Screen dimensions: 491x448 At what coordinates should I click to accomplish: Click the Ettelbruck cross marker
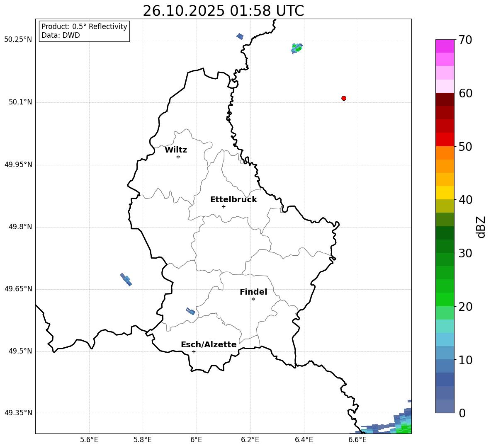pos(224,206)
